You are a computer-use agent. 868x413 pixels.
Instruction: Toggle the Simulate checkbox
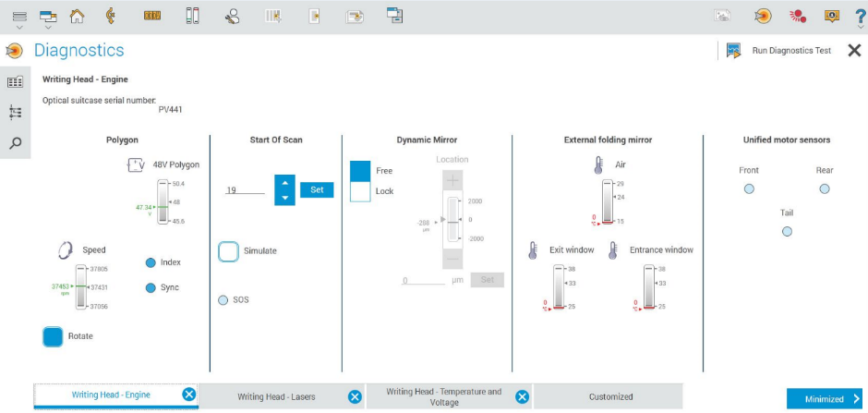tap(228, 251)
